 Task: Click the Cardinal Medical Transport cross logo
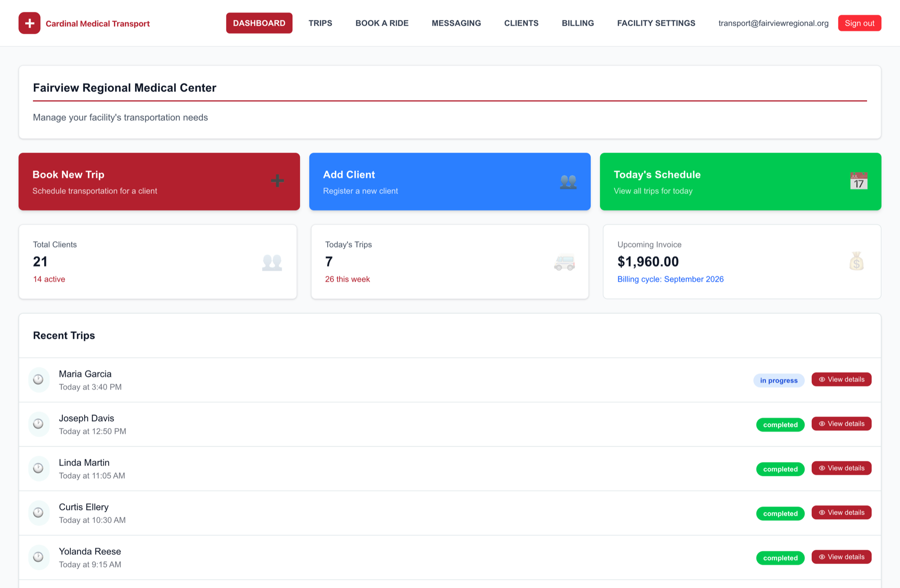(29, 23)
